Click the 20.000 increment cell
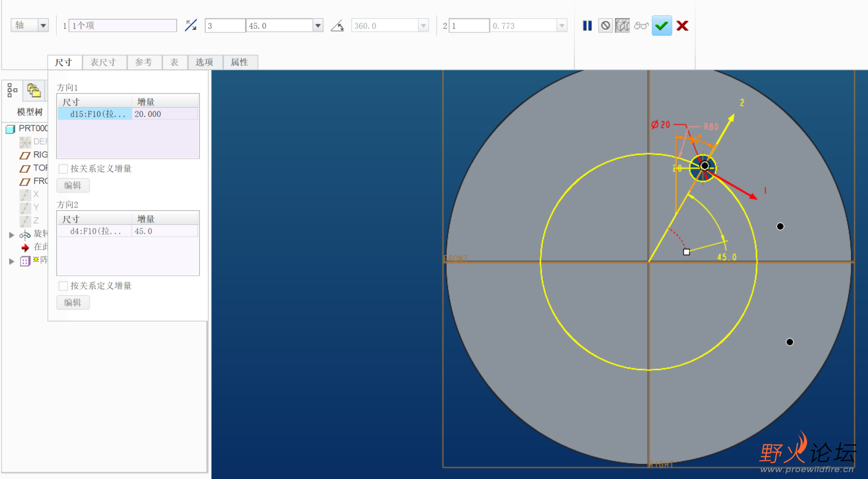Image resolution: width=868 pixels, height=479 pixels. click(165, 114)
